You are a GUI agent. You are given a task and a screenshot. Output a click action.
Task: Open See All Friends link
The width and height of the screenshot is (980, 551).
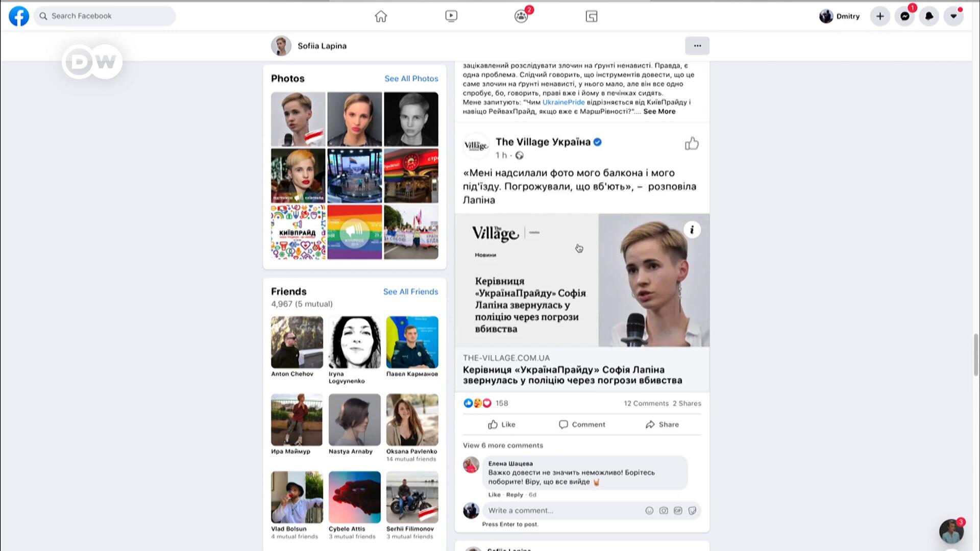410,292
